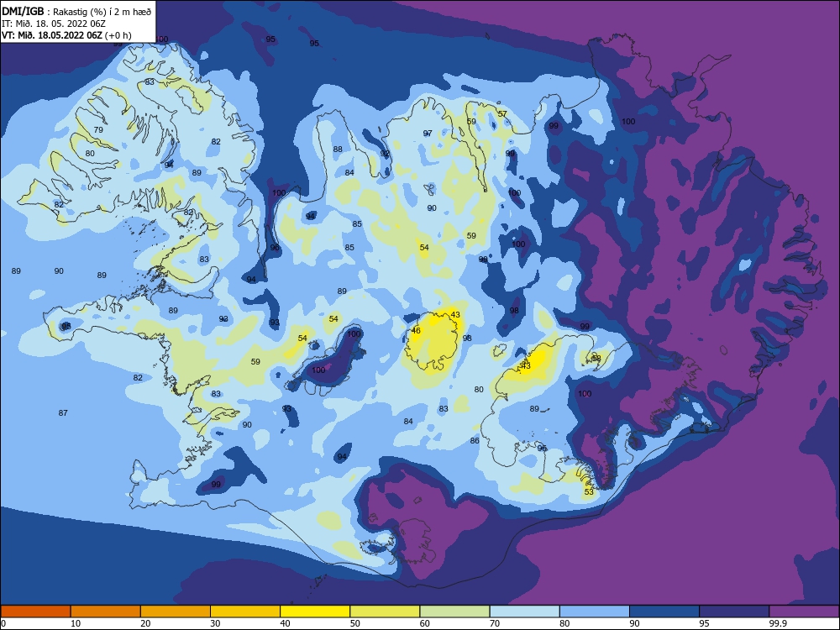Click the purple legend swatch above 99.9
Viewport: 840px width, 630px height.
(804, 612)
